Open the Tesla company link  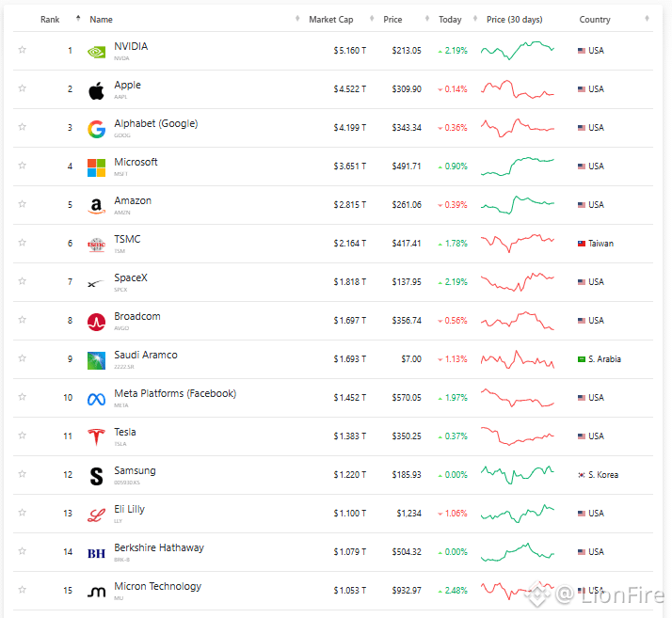tap(125, 432)
